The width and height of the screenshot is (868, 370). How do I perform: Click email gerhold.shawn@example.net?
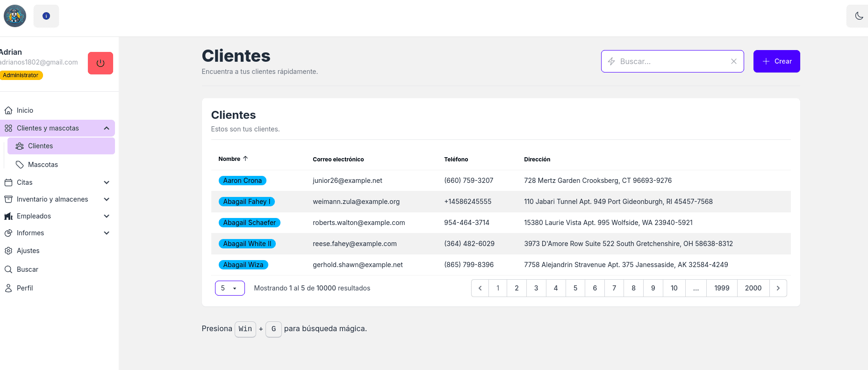point(358,265)
